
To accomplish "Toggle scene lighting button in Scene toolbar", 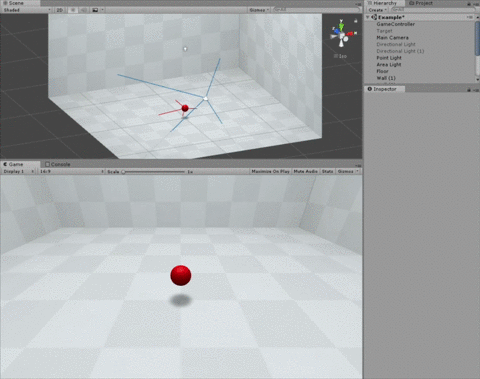I will pyautogui.click(x=73, y=10).
